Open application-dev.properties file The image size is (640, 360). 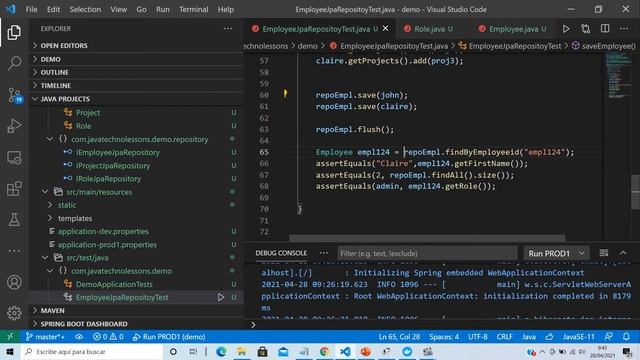click(x=103, y=231)
